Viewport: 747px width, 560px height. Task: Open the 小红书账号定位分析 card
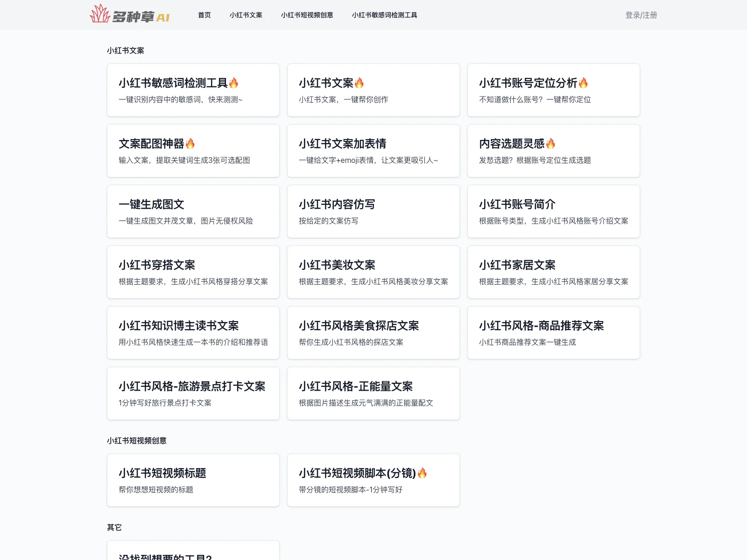(x=554, y=90)
